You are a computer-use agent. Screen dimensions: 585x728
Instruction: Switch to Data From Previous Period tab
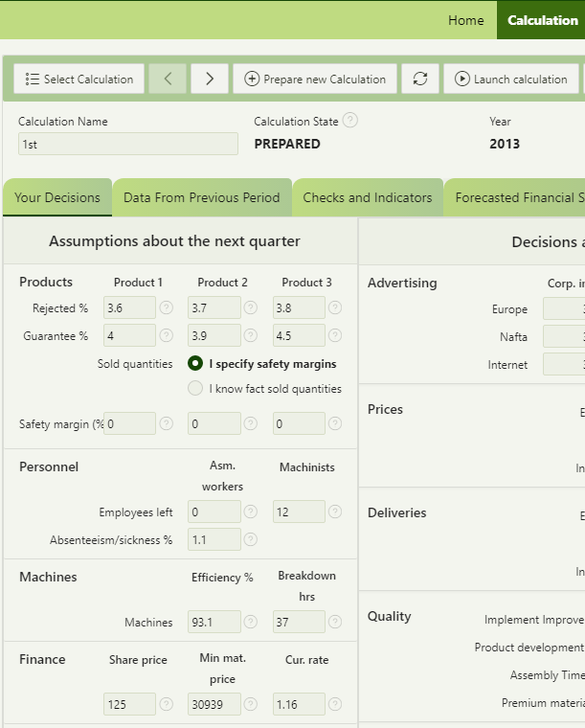pos(202,197)
